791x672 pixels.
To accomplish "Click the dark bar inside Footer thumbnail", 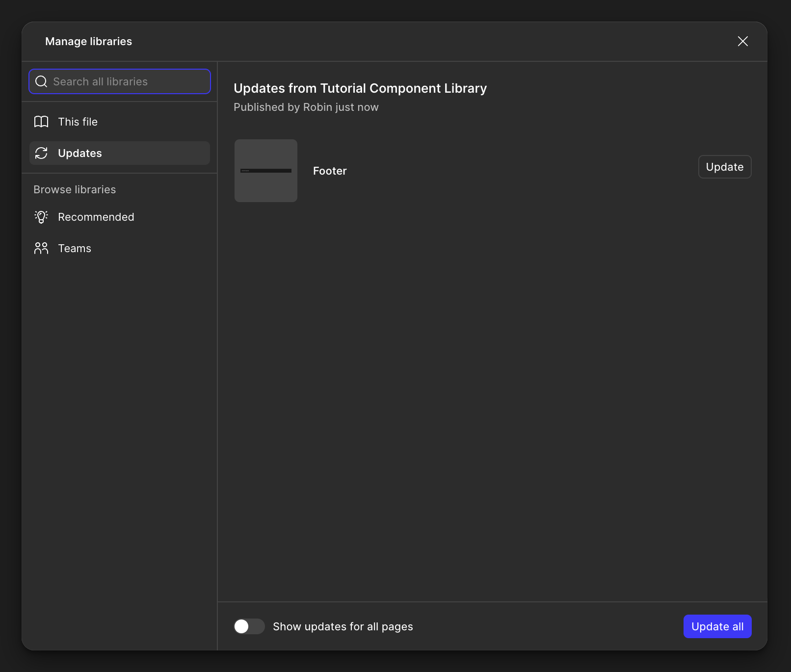I will [x=265, y=171].
